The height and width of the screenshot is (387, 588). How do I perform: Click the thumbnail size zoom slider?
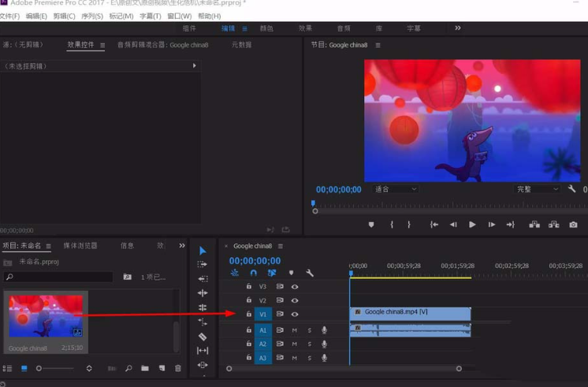(39, 368)
